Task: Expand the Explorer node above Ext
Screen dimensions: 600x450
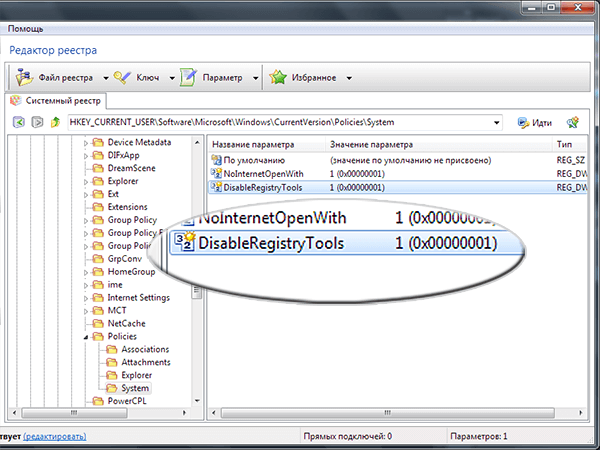Action: [x=86, y=182]
